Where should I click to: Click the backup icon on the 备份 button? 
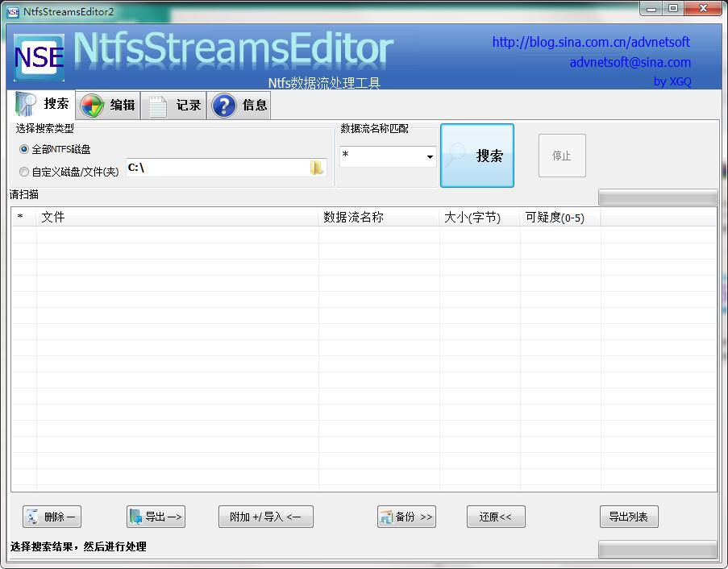pyautogui.click(x=386, y=517)
